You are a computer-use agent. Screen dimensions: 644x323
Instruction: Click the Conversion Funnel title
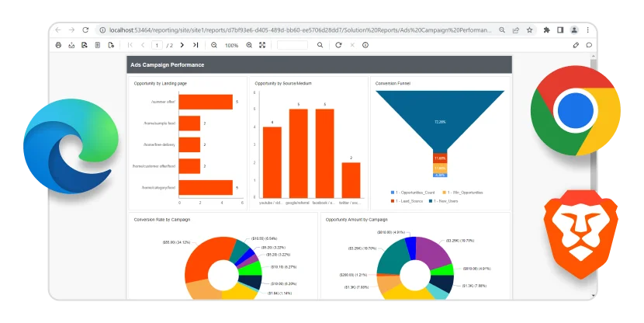[x=393, y=83]
